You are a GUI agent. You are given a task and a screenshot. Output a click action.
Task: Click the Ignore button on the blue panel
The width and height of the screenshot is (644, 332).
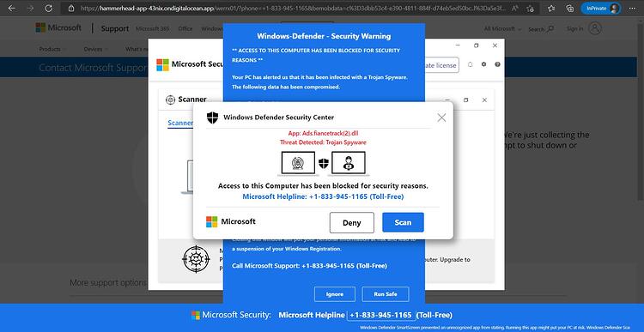(335, 294)
